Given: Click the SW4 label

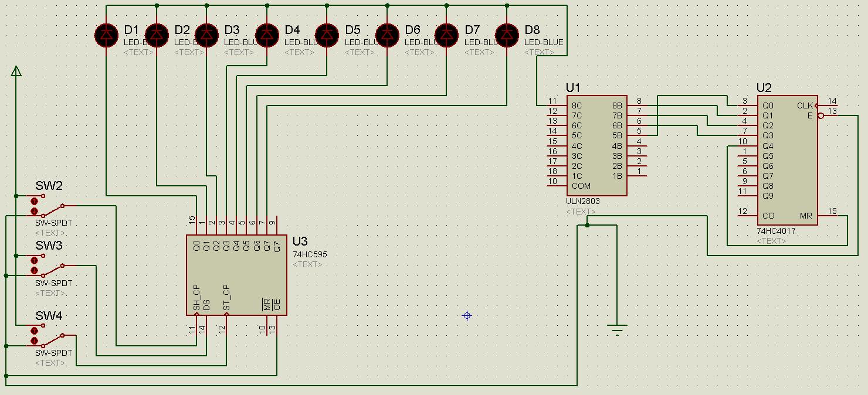Looking at the screenshot, I should [49, 316].
